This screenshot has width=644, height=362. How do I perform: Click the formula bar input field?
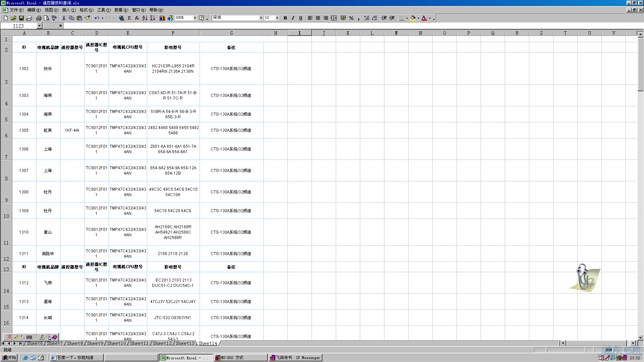click(x=353, y=26)
